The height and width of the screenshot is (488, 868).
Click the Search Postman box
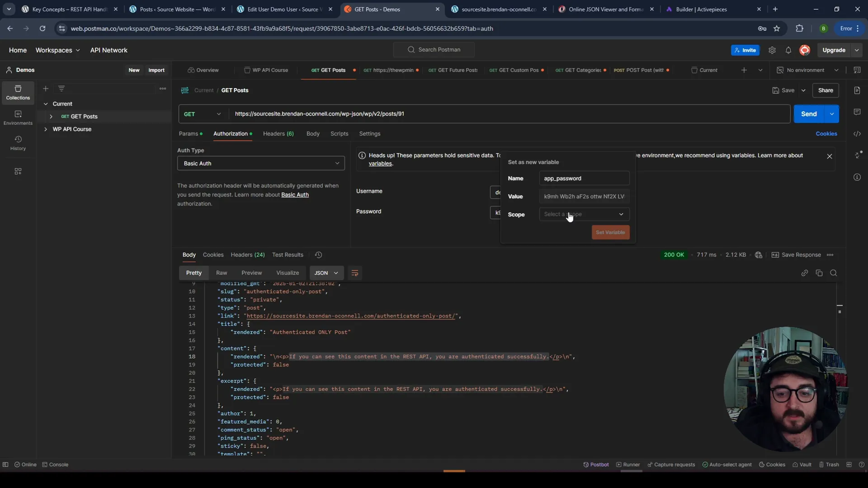[434, 50]
